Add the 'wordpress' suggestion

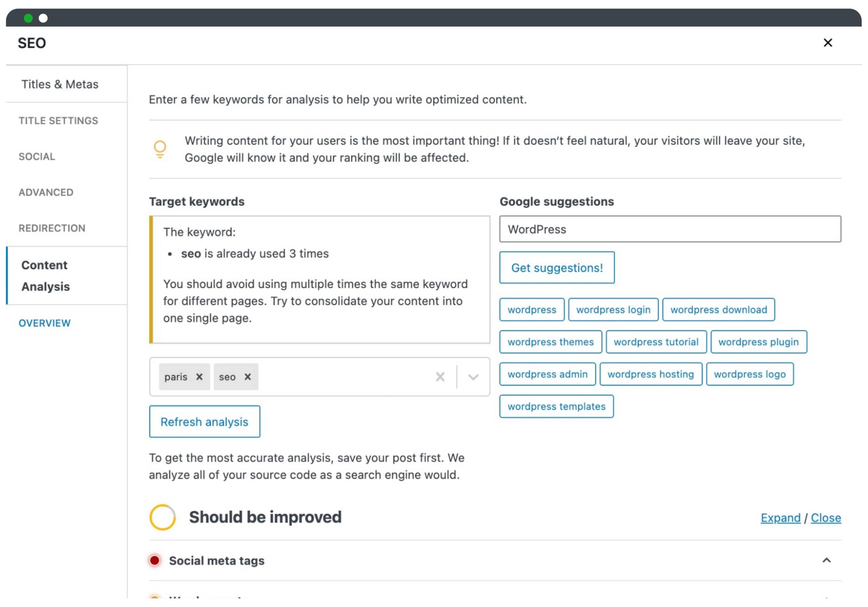click(x=532, y=310)
